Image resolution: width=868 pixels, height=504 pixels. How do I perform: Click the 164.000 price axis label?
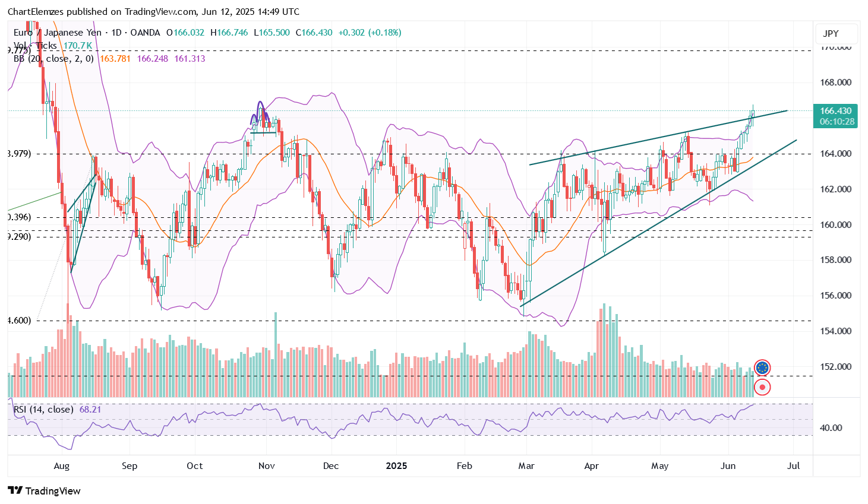tap(835, 154)
